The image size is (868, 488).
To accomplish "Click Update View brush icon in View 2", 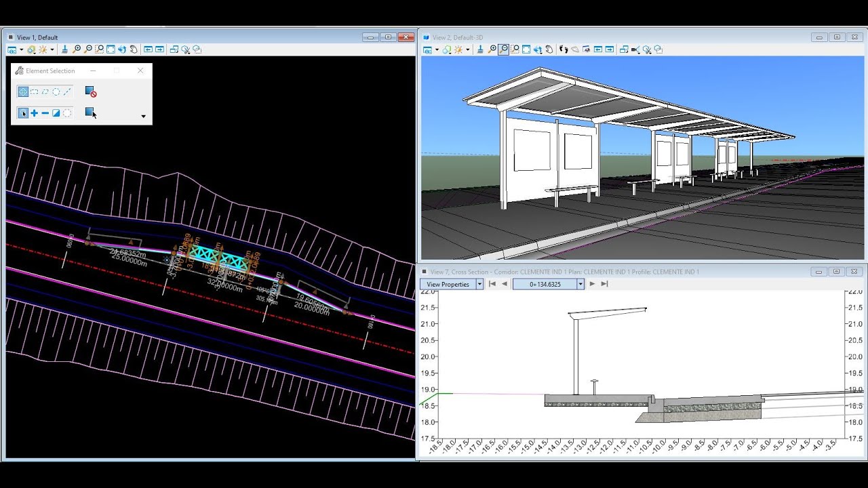I will click(480, 49).
